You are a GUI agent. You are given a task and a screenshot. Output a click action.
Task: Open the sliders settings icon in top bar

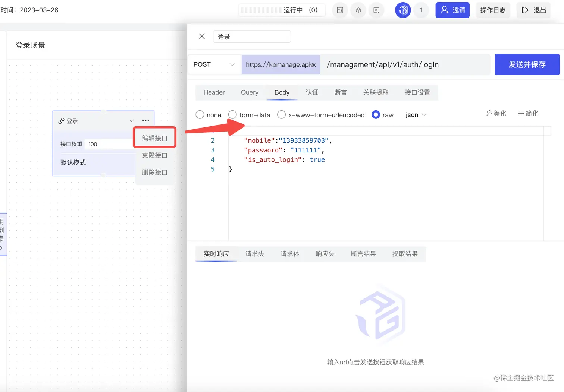point(340,10)
